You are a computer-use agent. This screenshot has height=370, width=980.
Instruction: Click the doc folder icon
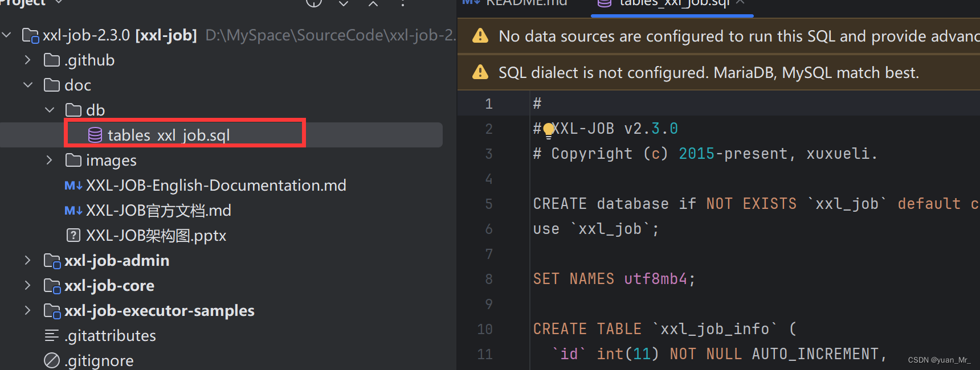point(52,85)
